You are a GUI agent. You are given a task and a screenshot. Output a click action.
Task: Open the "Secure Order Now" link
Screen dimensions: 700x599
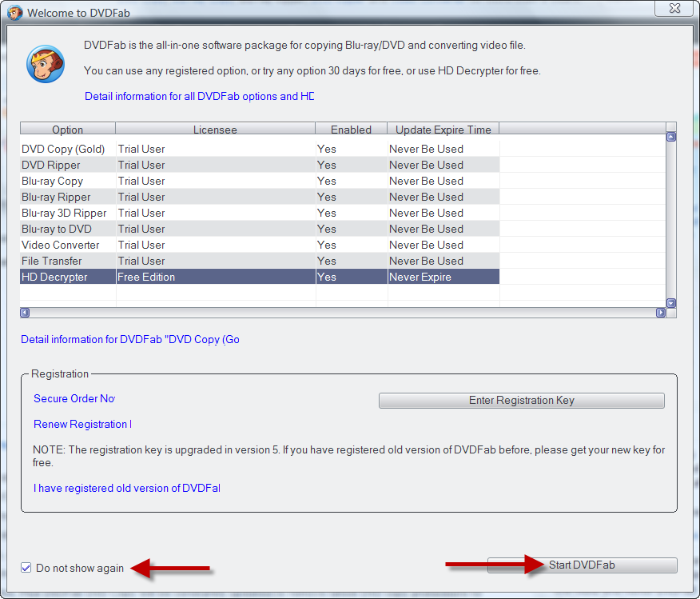(x=74, y=398)
